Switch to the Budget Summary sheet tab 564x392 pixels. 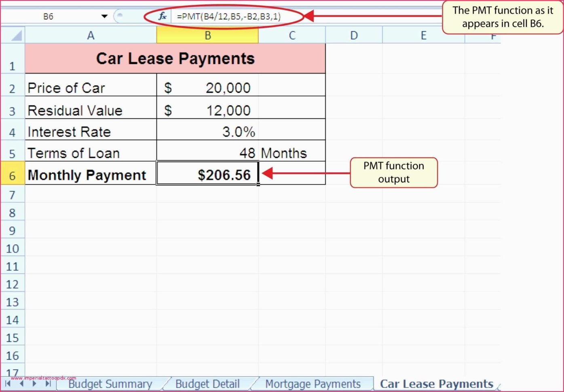click(x=110, y=384)
